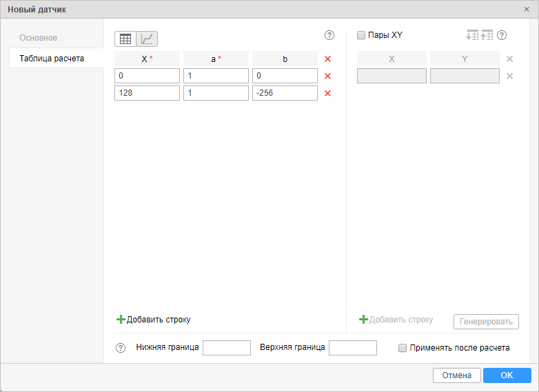
Task: Delete all rows via header red X
Action: (327, 59)
